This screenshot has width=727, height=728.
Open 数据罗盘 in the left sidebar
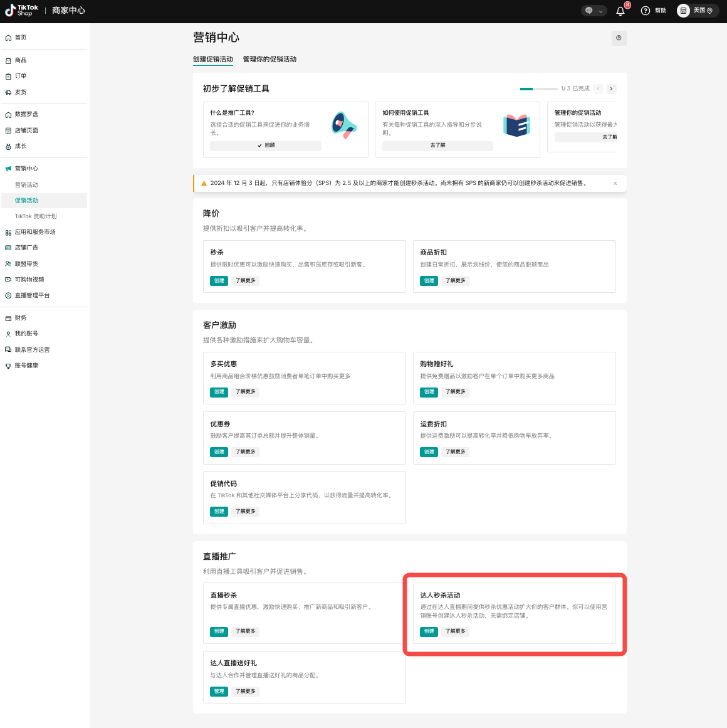pos(26,114)
